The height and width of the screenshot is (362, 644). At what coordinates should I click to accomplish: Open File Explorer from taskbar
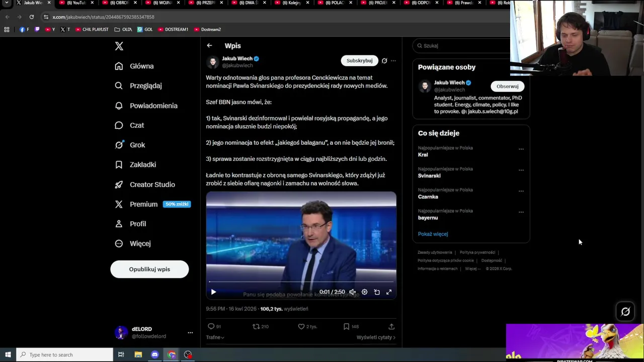tap(138, 354)
